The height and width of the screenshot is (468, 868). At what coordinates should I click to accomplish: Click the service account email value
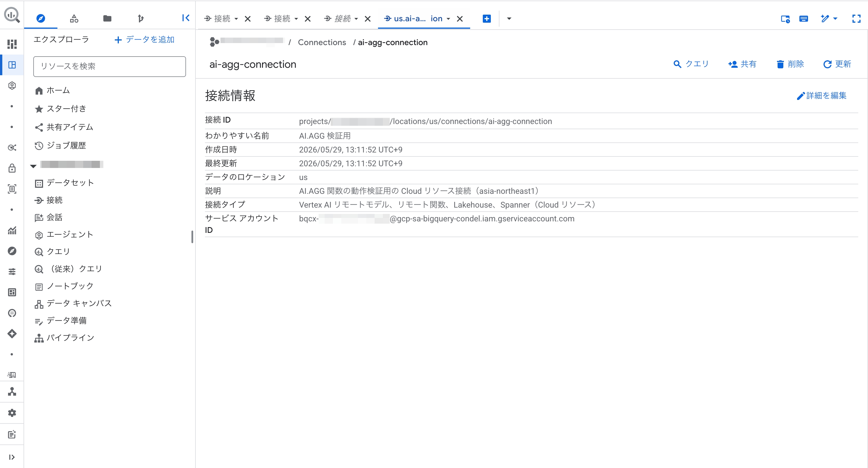click(437, 219)
